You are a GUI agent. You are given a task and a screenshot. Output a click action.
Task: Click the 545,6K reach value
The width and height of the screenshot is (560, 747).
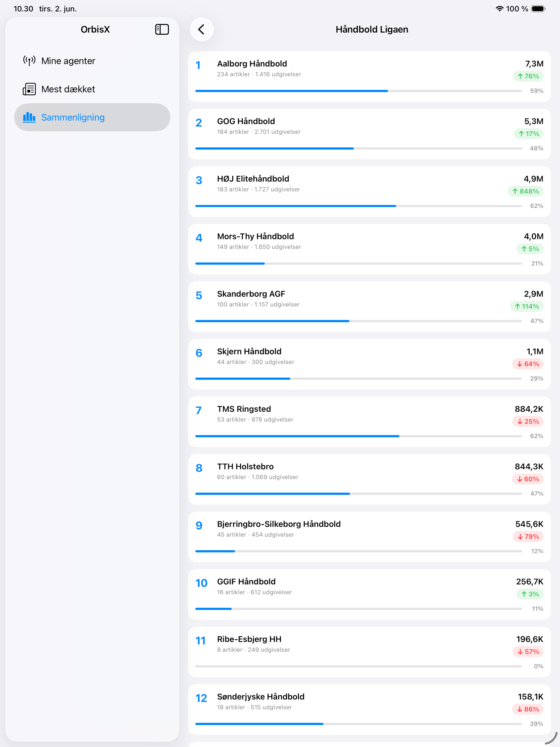coord(529,524)
